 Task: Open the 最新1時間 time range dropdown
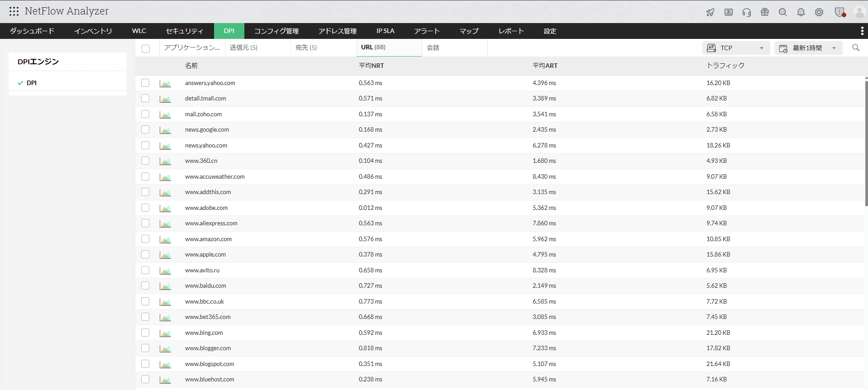[808, 48]
